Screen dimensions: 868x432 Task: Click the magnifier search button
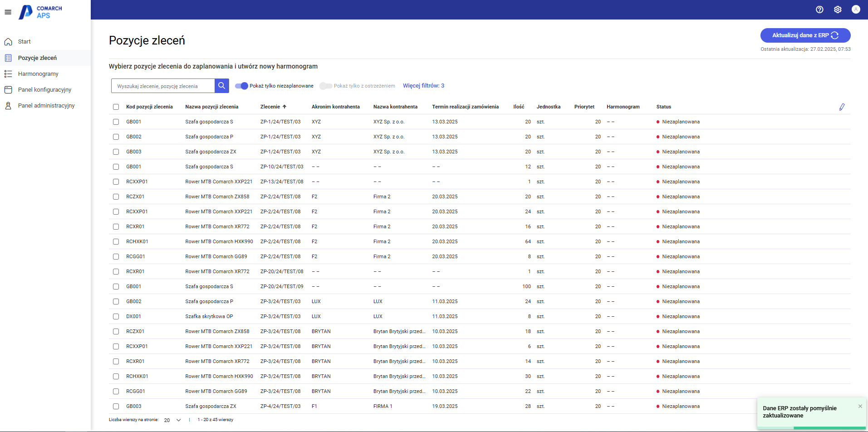pyautogui.click(x=221, y=86)
